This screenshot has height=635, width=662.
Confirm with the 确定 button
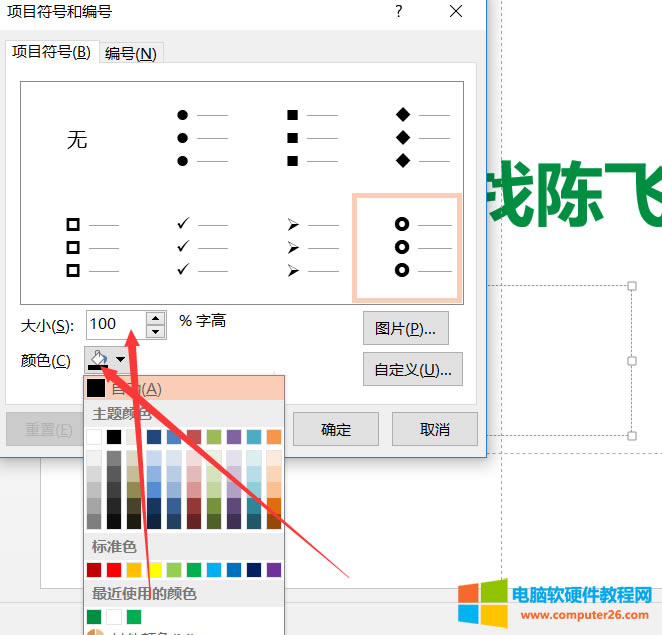[336, 429]
